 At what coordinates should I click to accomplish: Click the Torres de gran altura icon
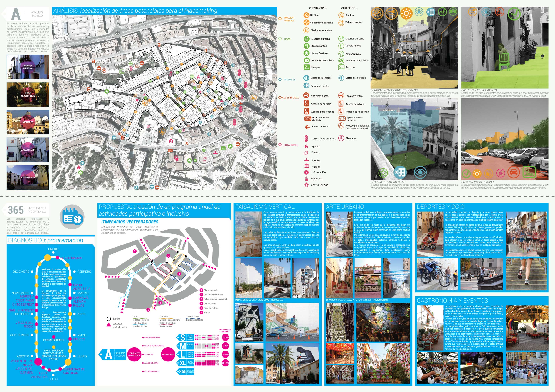click(306, 138)
